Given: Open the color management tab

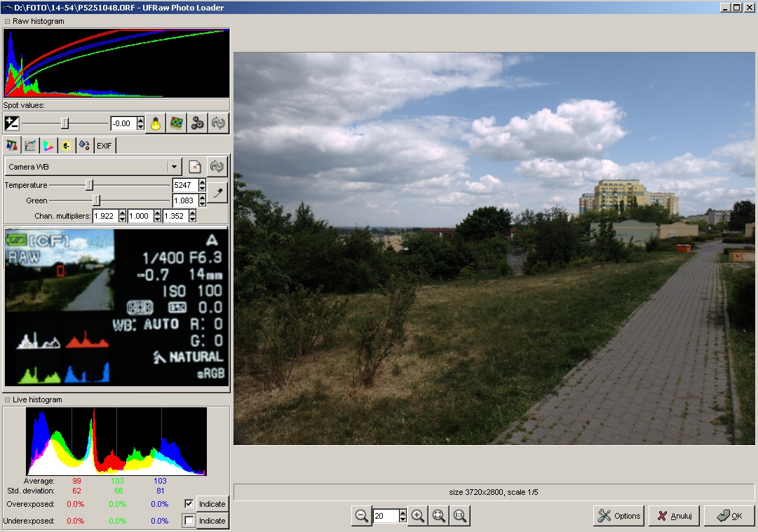Looking at the screenshot, I should [48, 146].
